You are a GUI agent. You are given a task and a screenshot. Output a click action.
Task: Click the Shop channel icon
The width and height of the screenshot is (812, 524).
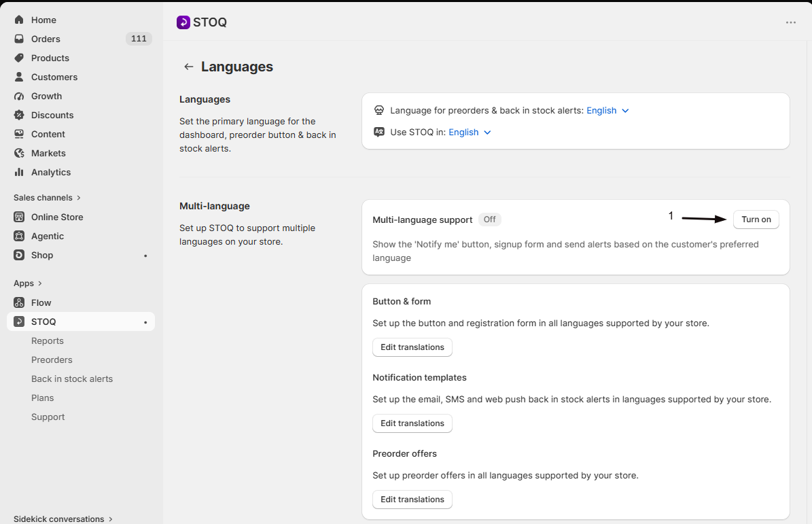tap(19, 255)
